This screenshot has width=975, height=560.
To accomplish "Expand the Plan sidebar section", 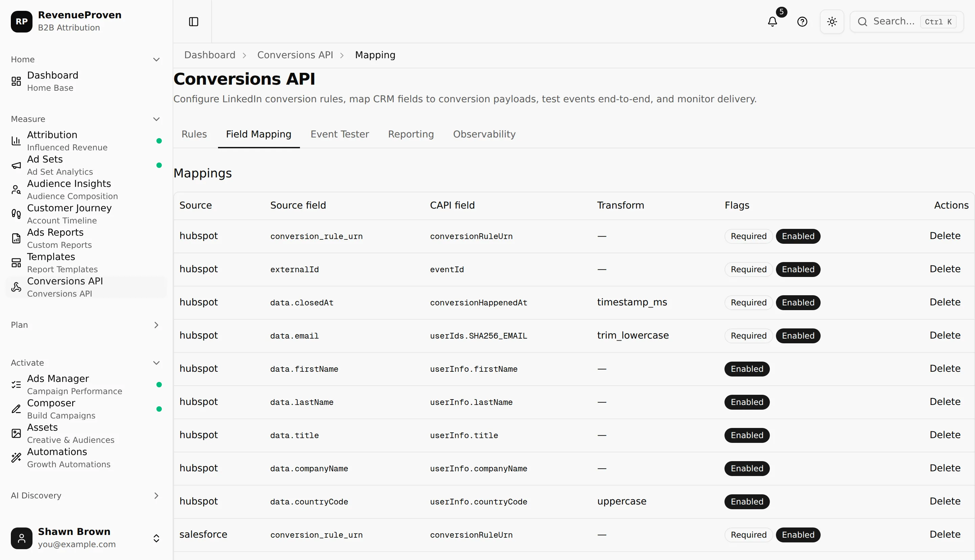I will 156,325.
